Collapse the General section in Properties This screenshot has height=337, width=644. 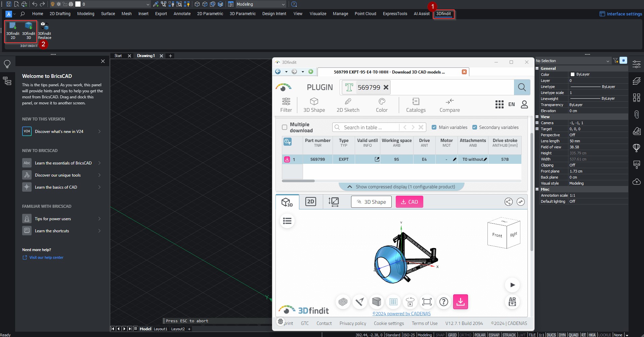536,68
